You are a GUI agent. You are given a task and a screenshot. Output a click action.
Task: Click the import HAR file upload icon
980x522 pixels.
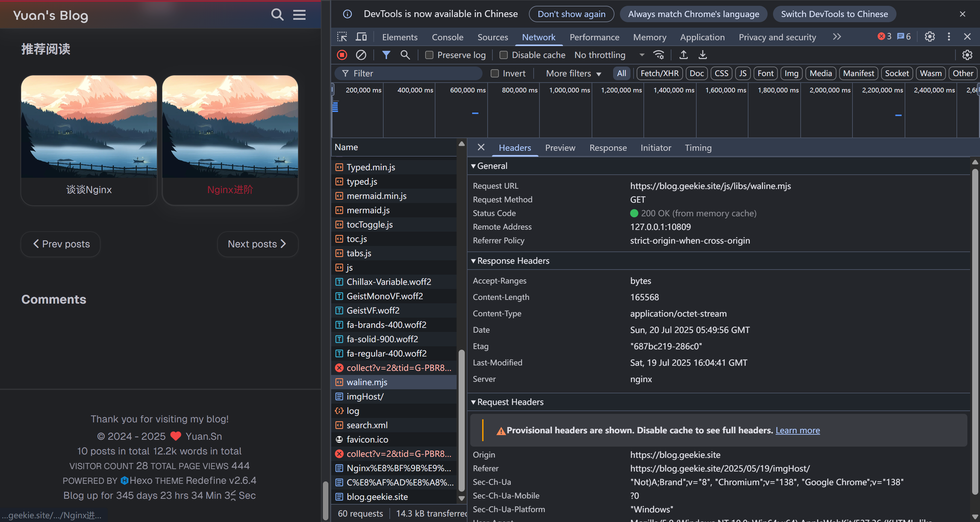[683, 55]
